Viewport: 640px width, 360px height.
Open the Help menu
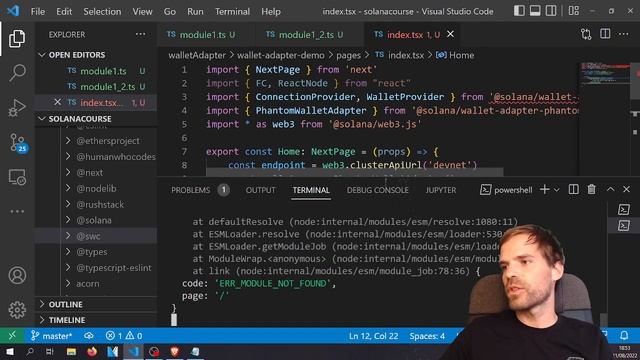point(271,11)
